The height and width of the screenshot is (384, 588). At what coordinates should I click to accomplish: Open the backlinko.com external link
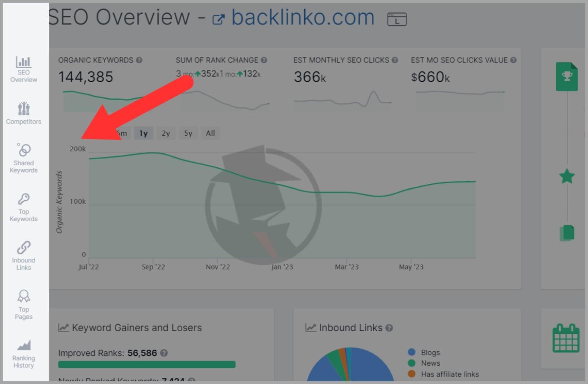294,18
